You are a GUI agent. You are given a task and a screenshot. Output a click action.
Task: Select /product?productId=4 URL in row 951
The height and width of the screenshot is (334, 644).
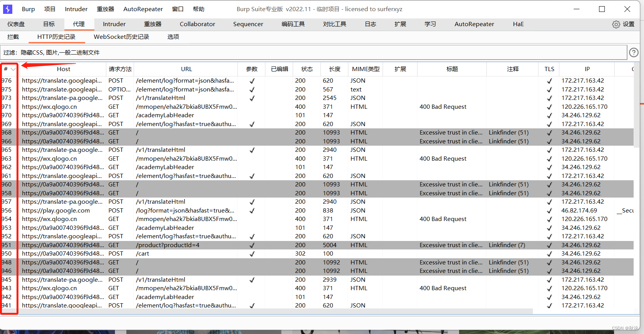(168, 245)
